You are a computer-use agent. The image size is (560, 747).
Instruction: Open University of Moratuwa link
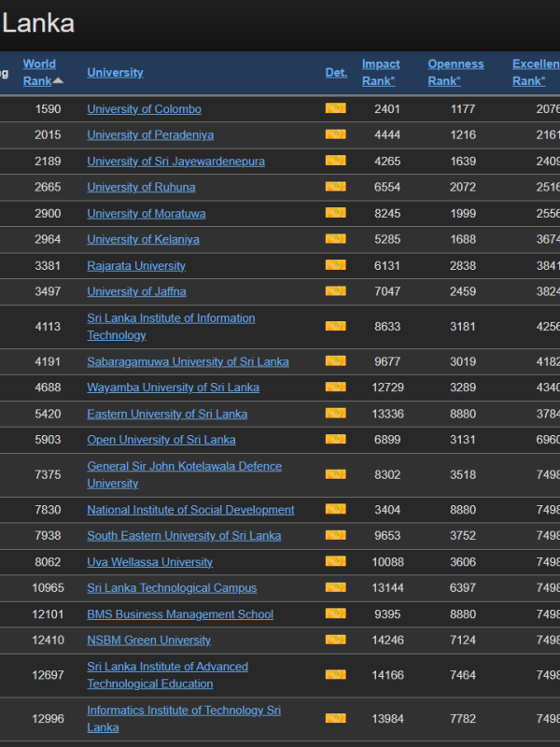click(147, 213)
